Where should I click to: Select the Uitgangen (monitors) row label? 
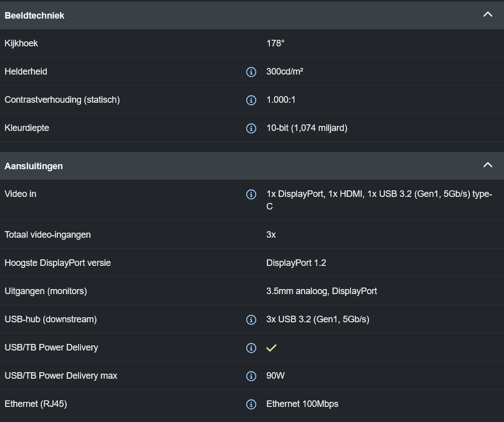(46, 291)
